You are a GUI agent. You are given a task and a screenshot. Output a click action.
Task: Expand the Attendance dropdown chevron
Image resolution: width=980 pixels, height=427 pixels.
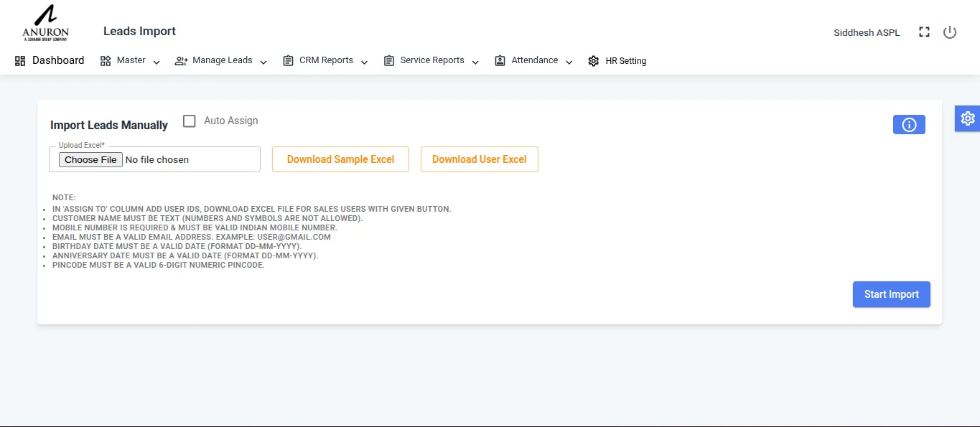(569, 62)
